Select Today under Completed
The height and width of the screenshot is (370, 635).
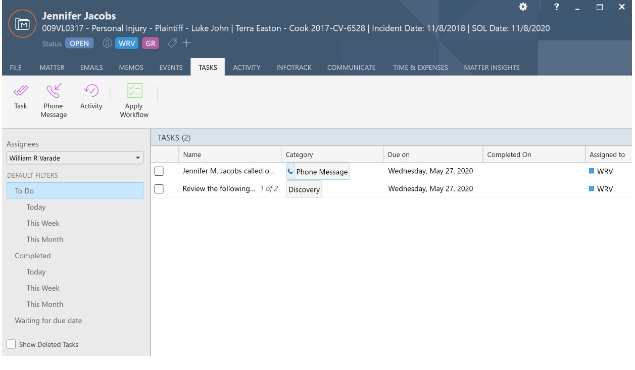[36, 272]
